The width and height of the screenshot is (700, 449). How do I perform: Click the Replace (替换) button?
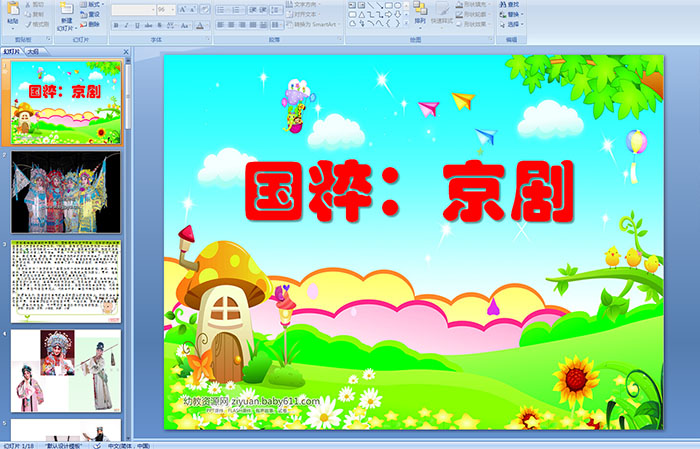(512, 14)
